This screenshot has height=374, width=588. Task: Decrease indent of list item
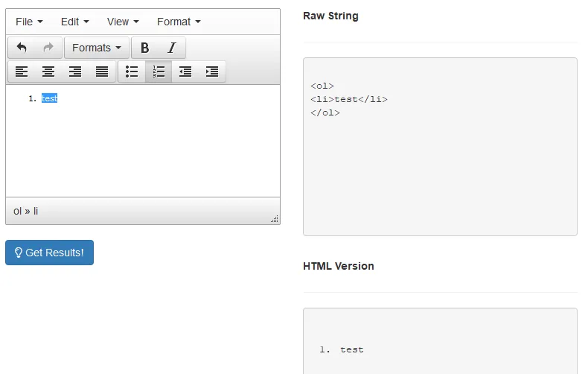tap(185, 72)
